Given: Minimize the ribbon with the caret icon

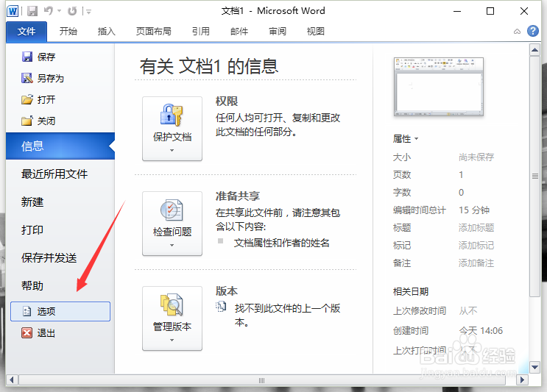Looking at the screenshot, I should point(517,32).
